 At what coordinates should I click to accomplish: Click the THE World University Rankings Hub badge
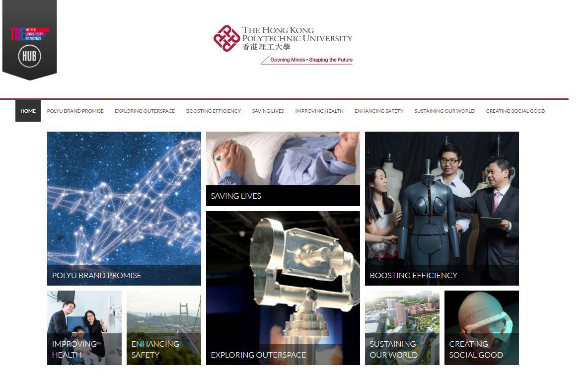30,40
